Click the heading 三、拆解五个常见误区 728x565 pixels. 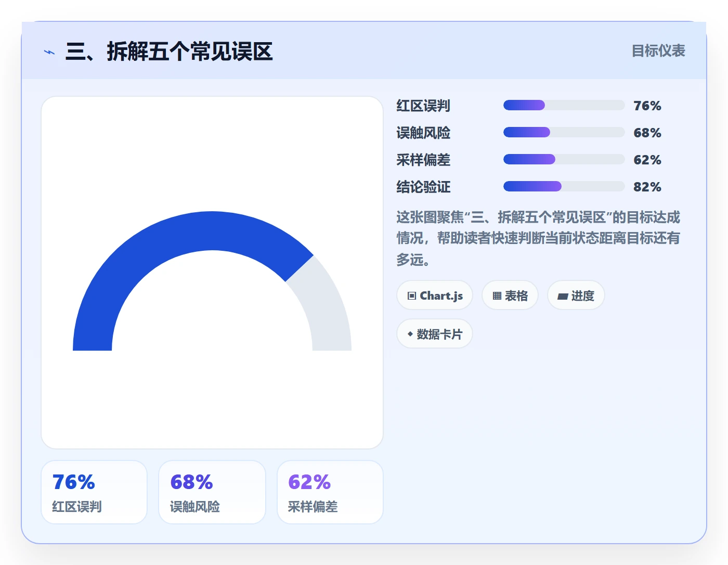169,52
